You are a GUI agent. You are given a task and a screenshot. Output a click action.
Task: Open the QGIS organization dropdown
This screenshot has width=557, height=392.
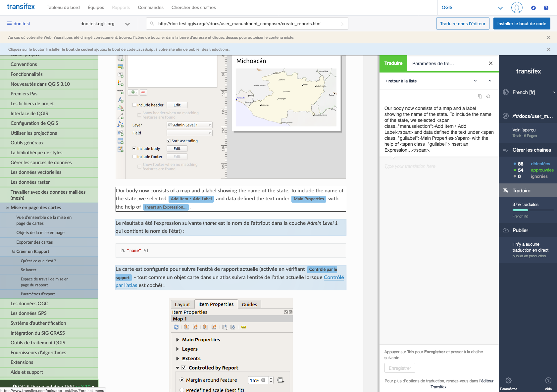coord(472,8)
